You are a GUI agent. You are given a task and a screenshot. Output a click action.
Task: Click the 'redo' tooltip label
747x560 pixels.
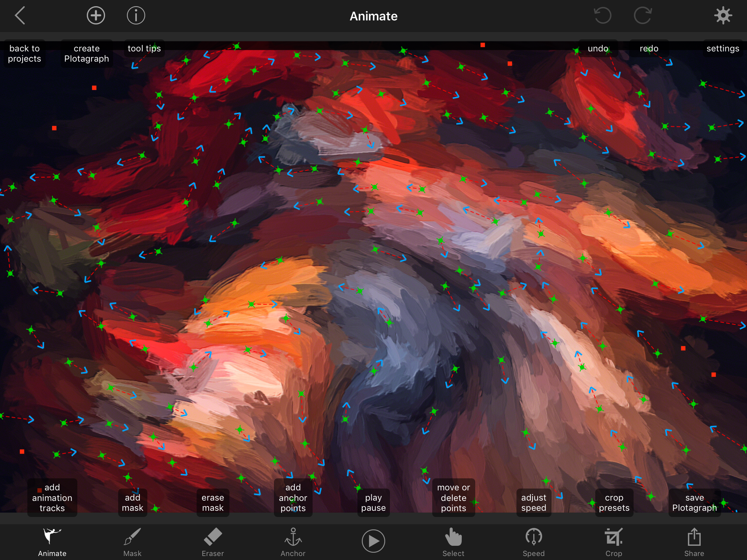[x=649, y=48]
